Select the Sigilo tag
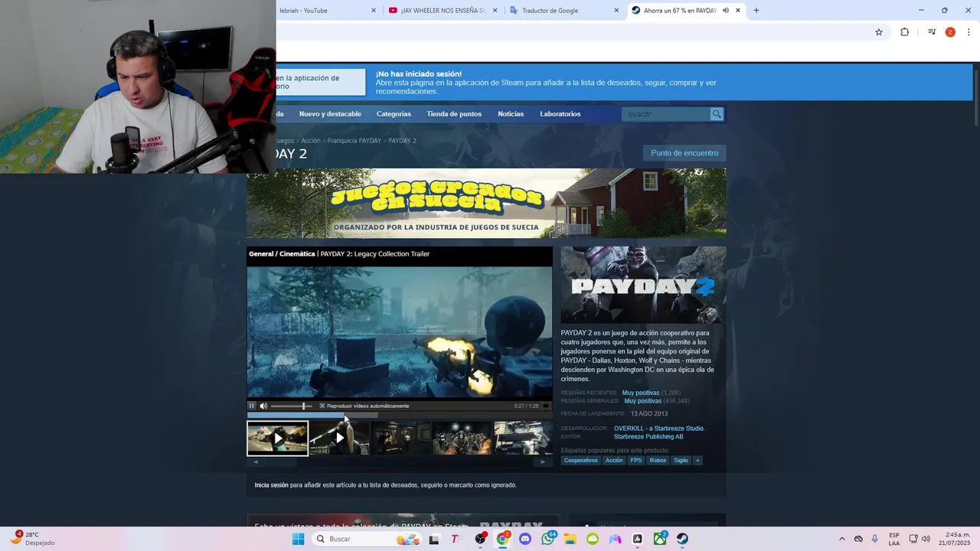 coord(681,461)
